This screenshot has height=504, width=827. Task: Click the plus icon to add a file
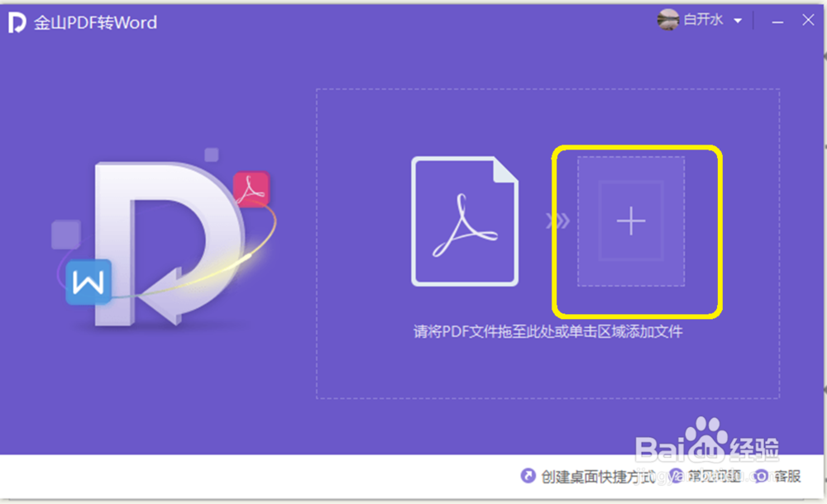click(633, 221)
